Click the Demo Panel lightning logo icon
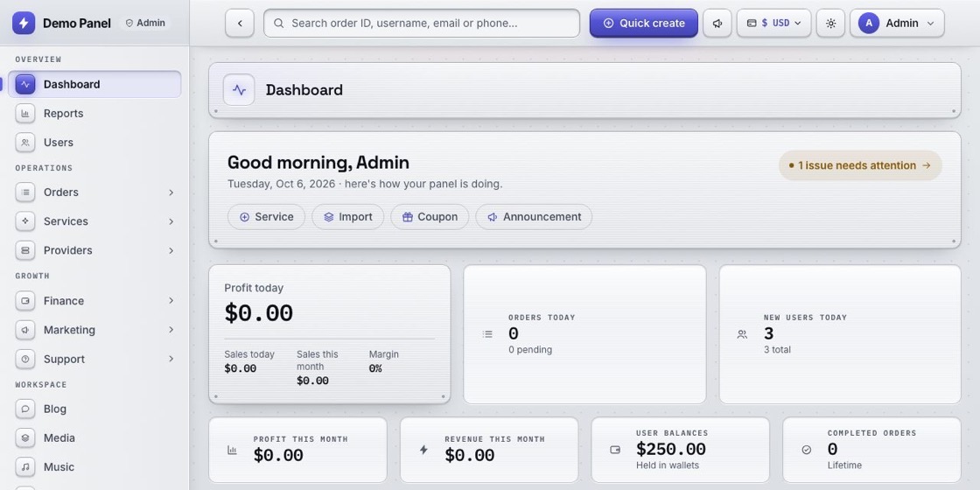Image resolution: width=980 pixels, height=490 pixels. coord(24,23)
